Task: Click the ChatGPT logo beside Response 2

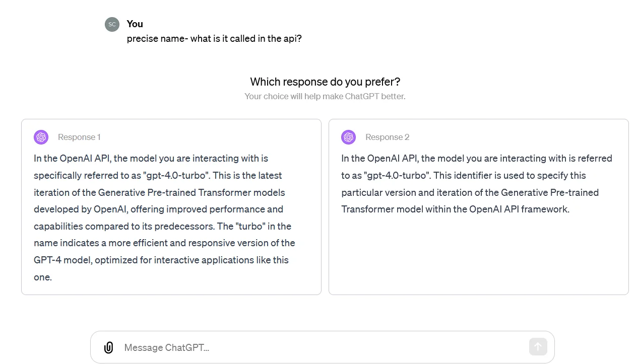Action: point(348,137)
